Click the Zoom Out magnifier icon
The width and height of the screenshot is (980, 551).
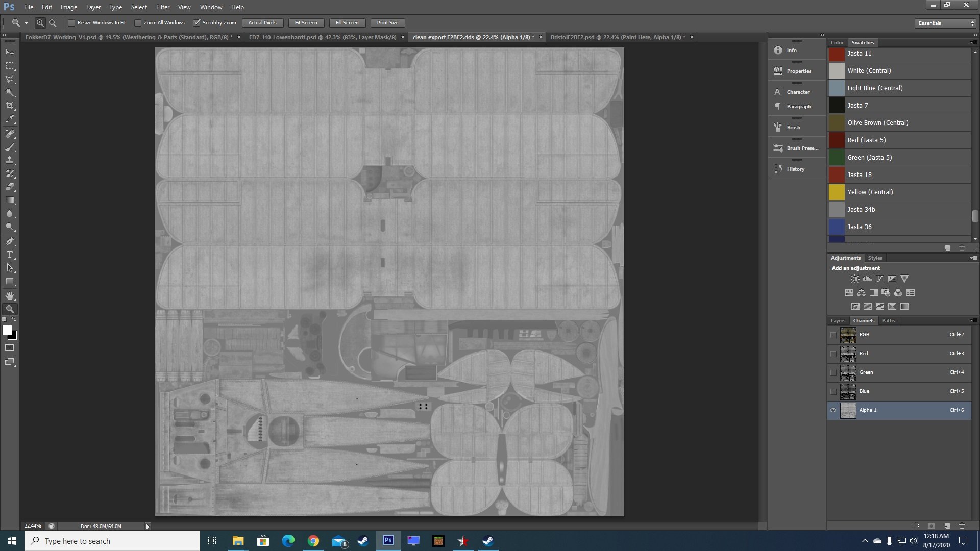[x=53, y=23]
